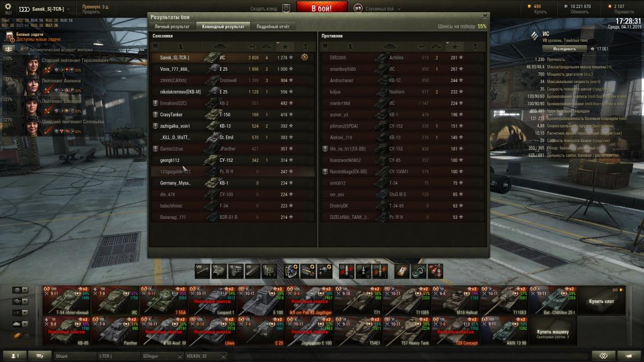644x362 pixels.
Task: Close the VOLKOV_82 chat tab
Action: click(x=224, y=356)
